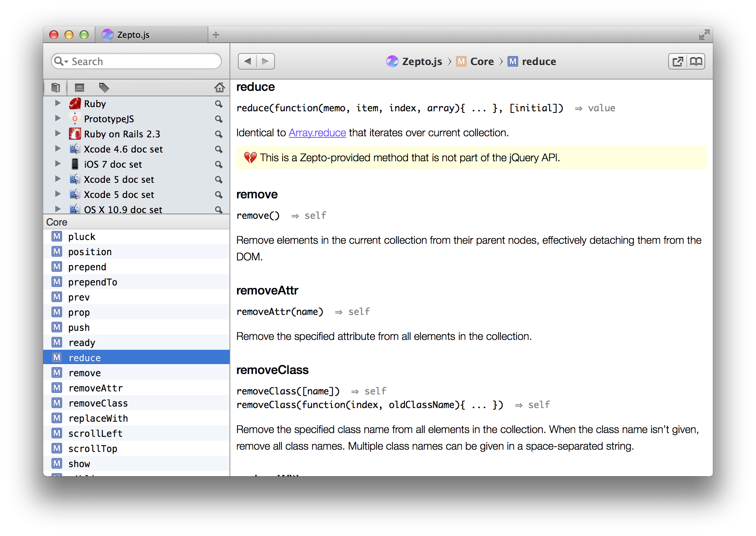Click Zepto.js in the breadcrumb path

(x=422, y=61)
